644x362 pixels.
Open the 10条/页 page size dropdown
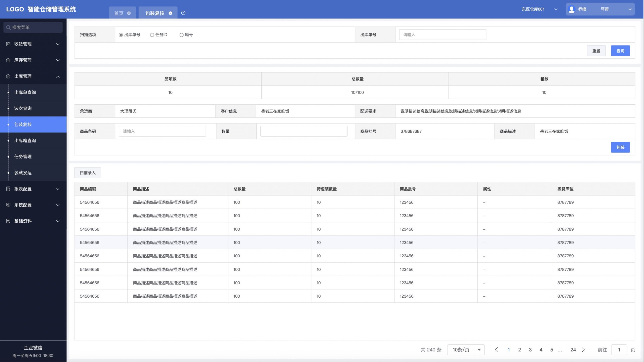[466, 350]
